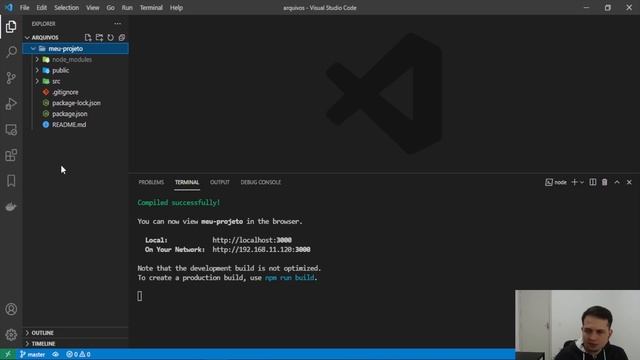The height and width of the screenshot is (360, 640).
Task: Open the Accounts menu
Action: coord(11,309)
